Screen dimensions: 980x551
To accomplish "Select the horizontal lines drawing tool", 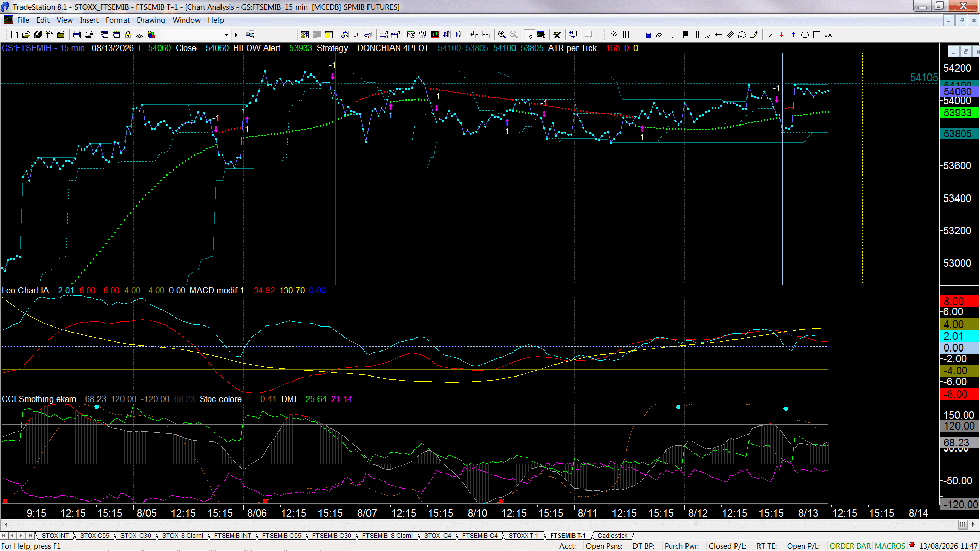I will pyautogui.click(x=636, y=35).
